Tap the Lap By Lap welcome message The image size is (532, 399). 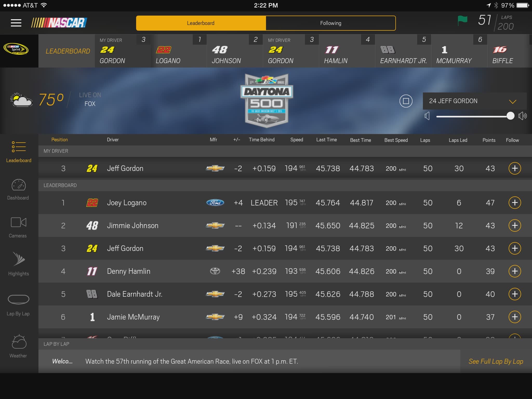[192, 361]
